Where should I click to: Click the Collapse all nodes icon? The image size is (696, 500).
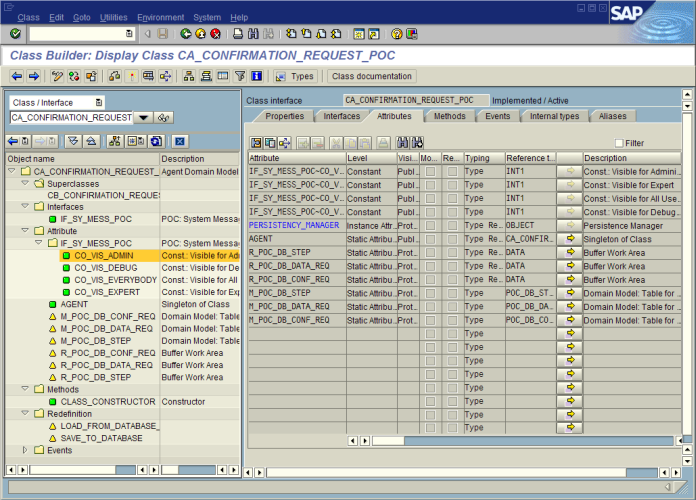(x=91, y=141)
